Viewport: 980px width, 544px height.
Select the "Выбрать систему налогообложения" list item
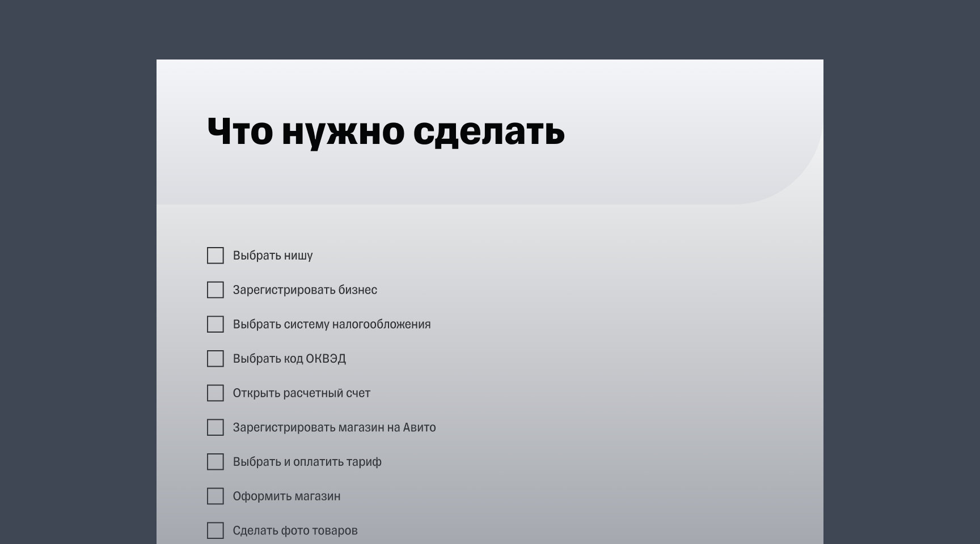[332, 324]
